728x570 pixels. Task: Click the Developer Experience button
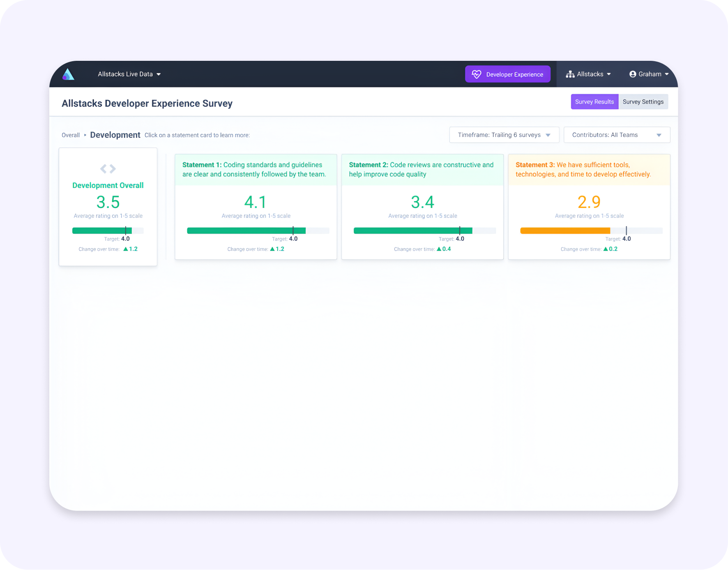tap(507, 74)
